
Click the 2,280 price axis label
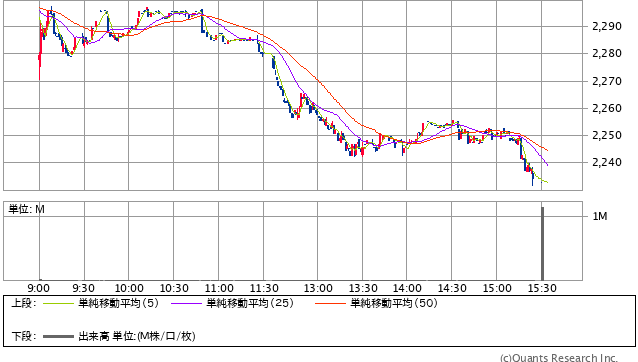607,53
